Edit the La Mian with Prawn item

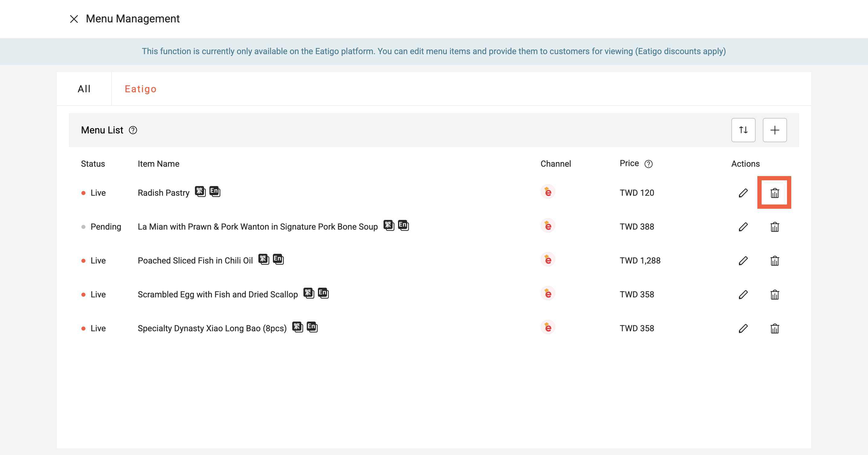[x=743, y=227]
